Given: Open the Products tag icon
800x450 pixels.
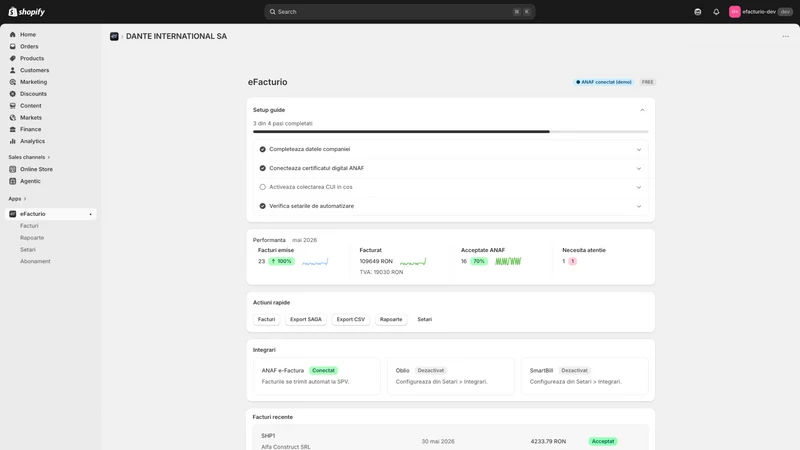Looking at the screenshot, I should click(13, 58).
